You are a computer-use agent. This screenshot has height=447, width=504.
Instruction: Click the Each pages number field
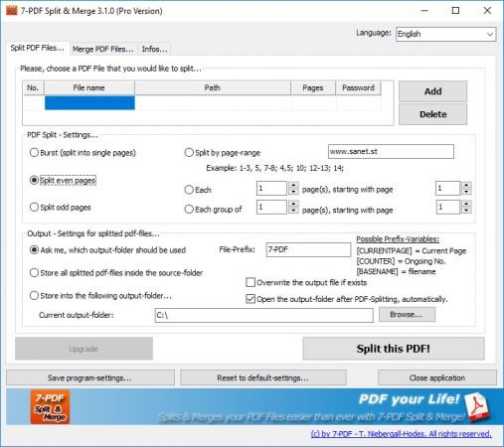(x=271, y=189)
